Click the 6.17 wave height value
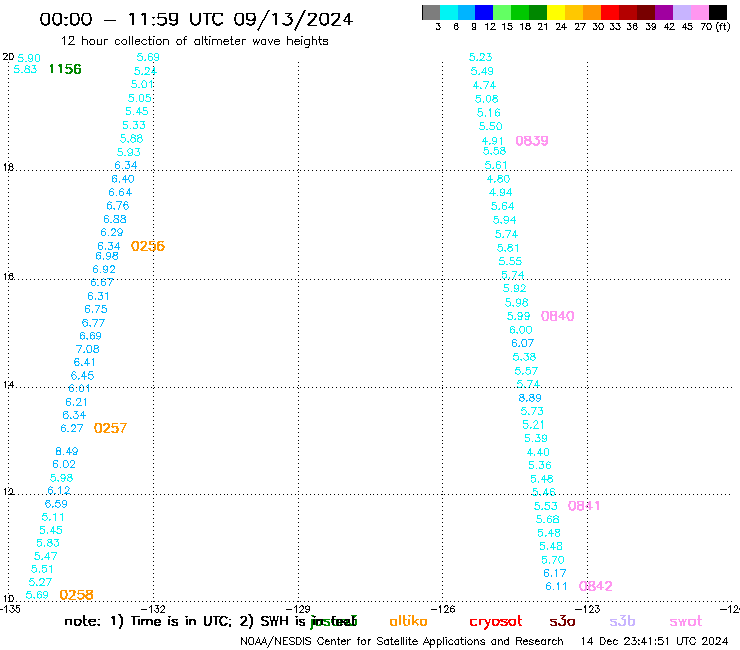The image size is (740, 650). tap(555, 573)
